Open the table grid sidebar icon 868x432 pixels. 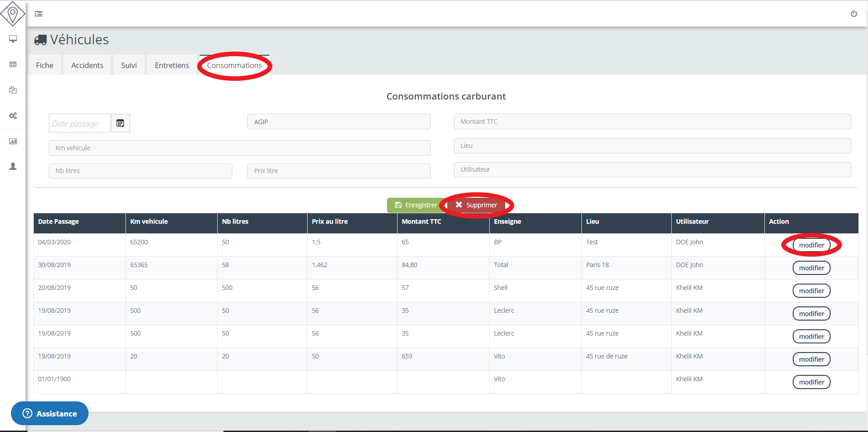(x=13, y=64)
